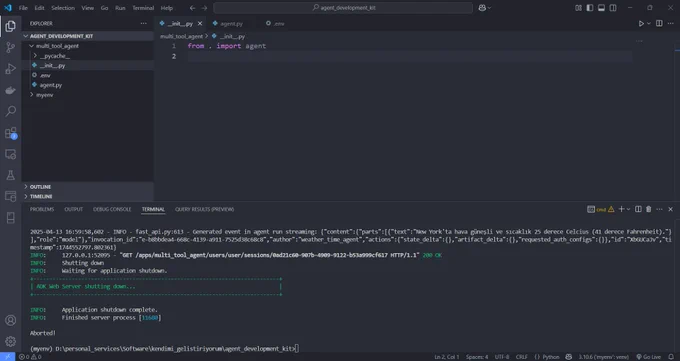Expand the TIMELINE section
This screenshot has width=680, height=361.
88,196
